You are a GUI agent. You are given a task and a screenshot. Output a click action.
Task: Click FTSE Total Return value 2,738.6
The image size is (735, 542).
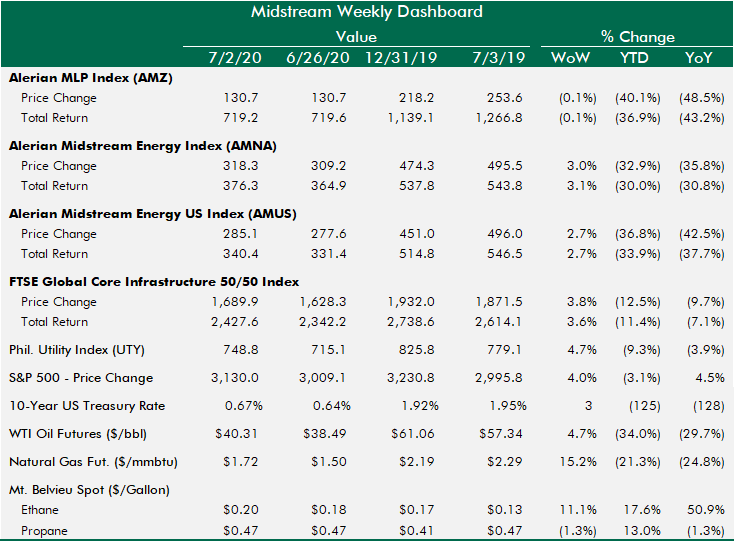[x=411, y=322]
